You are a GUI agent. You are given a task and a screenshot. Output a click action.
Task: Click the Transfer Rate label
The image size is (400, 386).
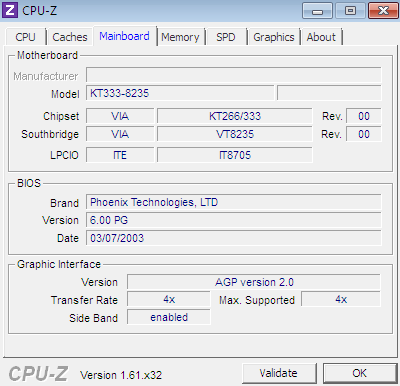tap(84, 300)
